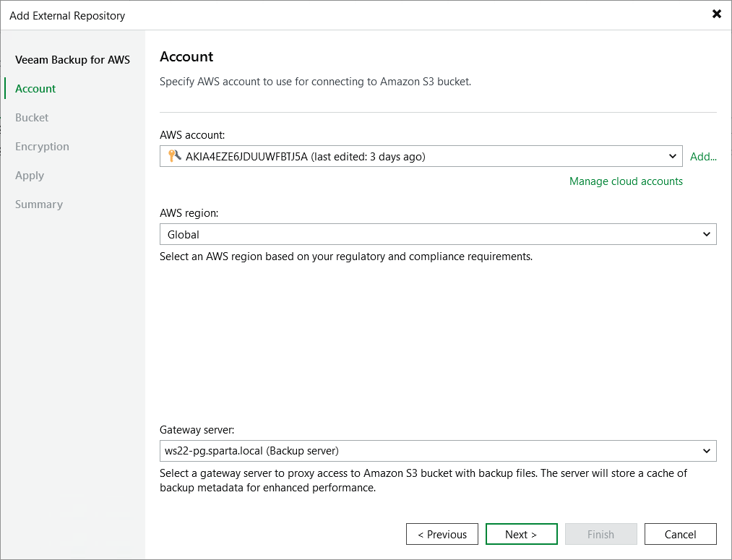Select the Account step in sidebar
This screenshot has height=560, width=732.
34,88
